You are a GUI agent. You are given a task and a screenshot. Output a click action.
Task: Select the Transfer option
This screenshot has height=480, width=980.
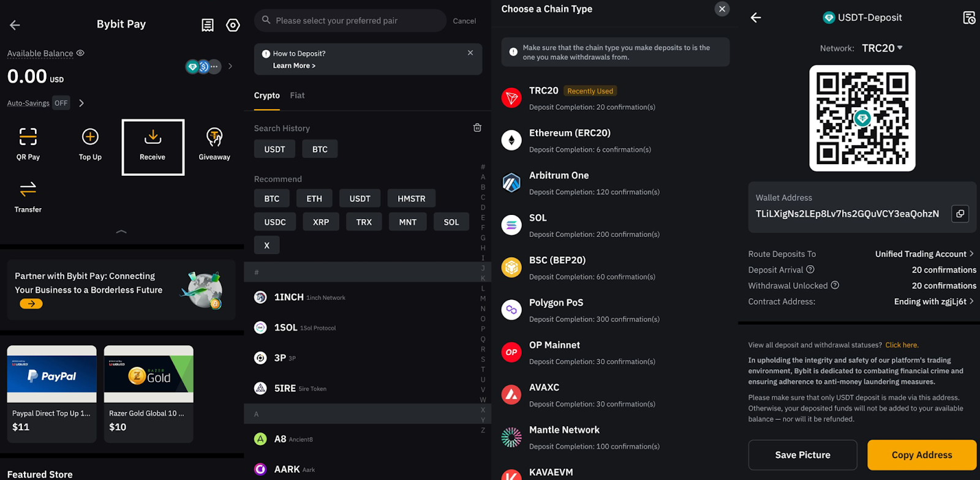click(x=27, y=196)
